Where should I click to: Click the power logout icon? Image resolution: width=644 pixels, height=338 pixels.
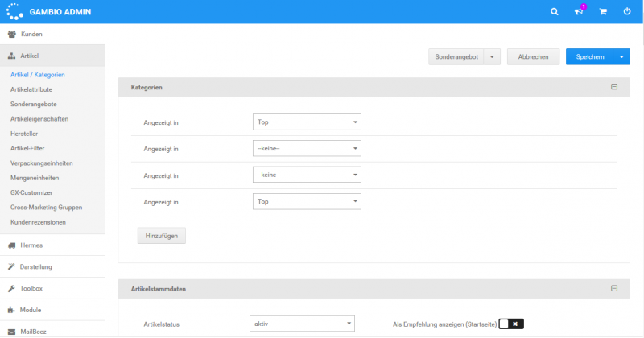[x=626, y=12]
